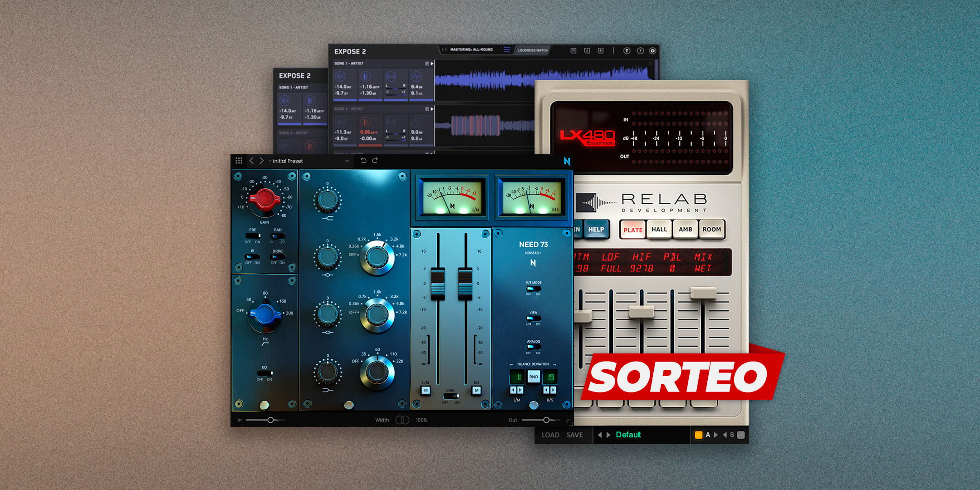Enable LOUDNESS MATCH in Expose 2
The width and height of the screenshot is (980, 490).
tap(533, 50)
